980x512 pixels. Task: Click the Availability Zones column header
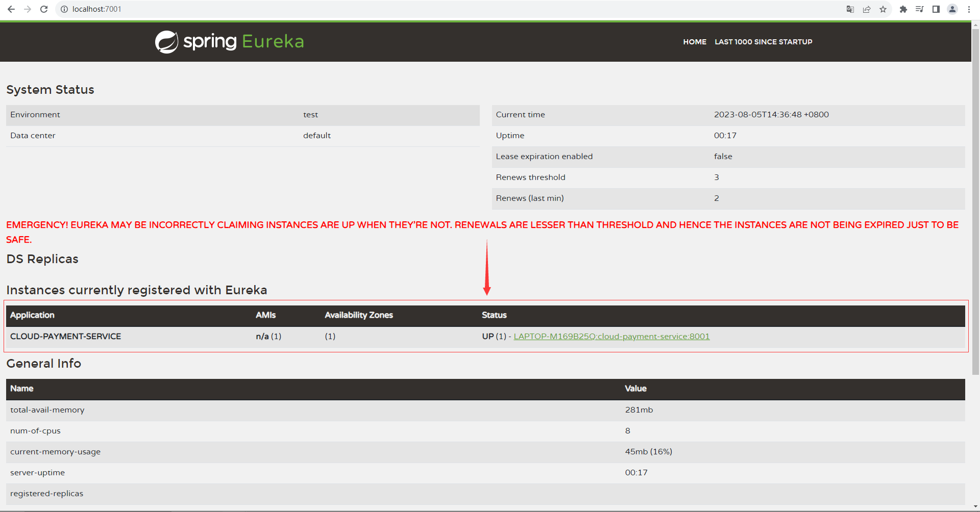coord(359,315)
